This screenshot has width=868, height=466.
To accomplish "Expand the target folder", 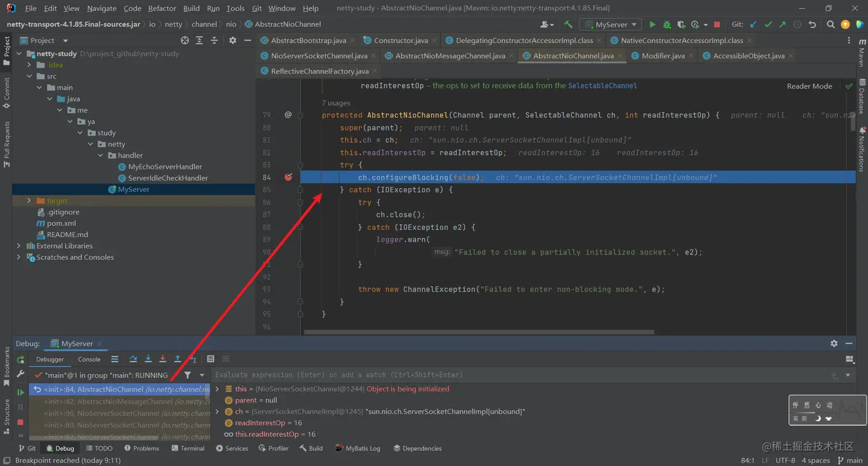I will point(30,201).
